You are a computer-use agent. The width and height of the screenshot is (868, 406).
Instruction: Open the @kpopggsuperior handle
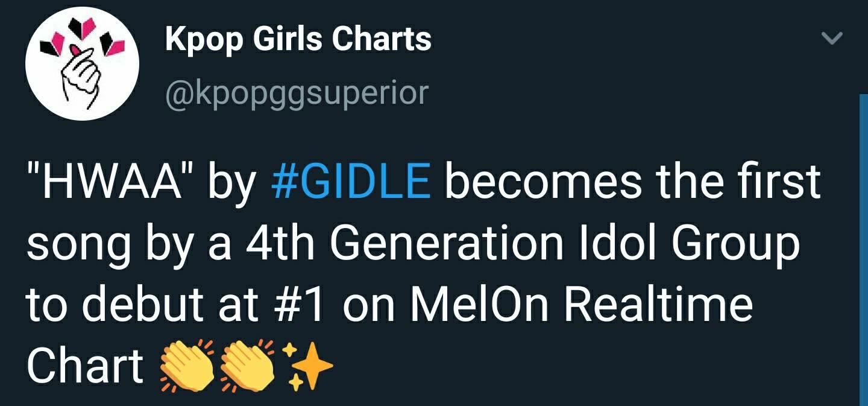[297, 92]
